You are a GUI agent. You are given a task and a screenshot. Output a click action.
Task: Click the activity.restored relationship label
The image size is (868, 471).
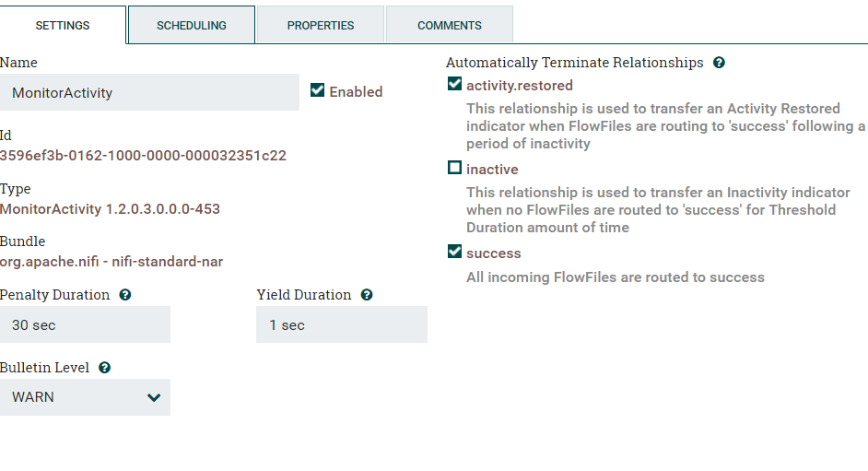click(x=520, y=86)
